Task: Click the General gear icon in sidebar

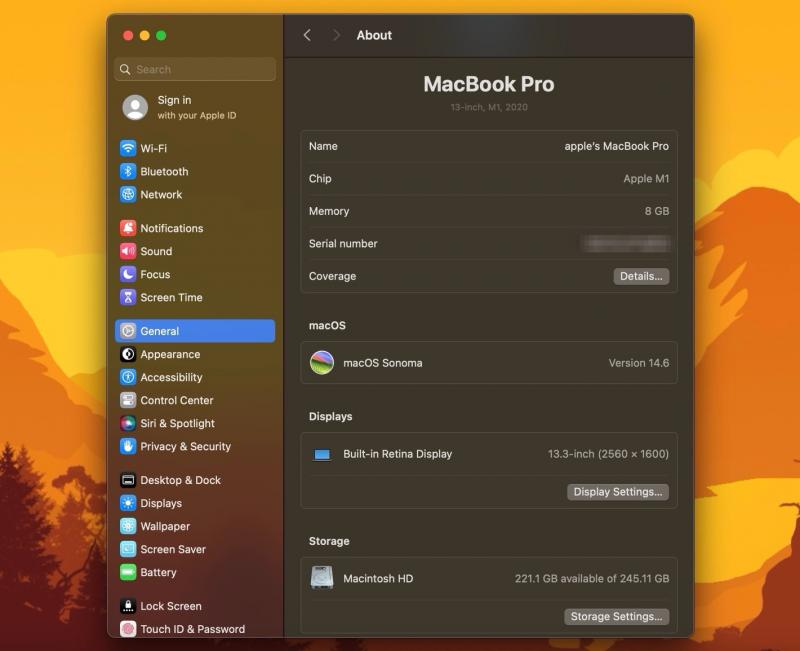Action: [128, 331]
